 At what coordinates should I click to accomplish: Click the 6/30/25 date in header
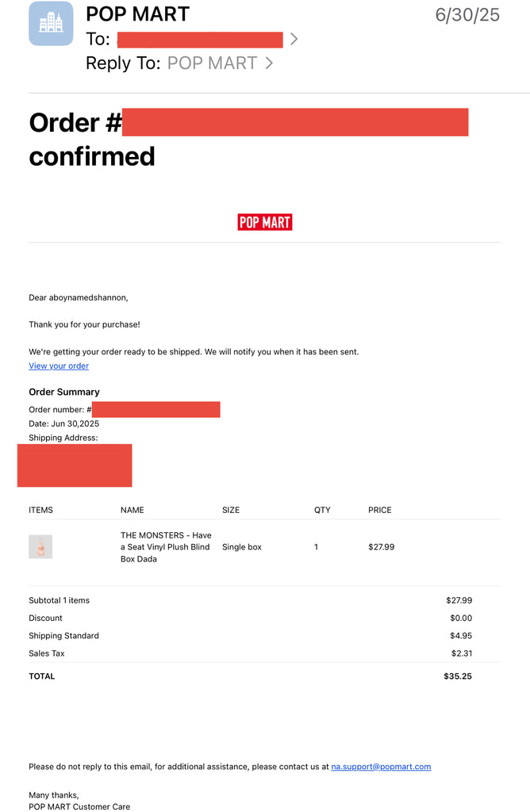coord(467,15)
